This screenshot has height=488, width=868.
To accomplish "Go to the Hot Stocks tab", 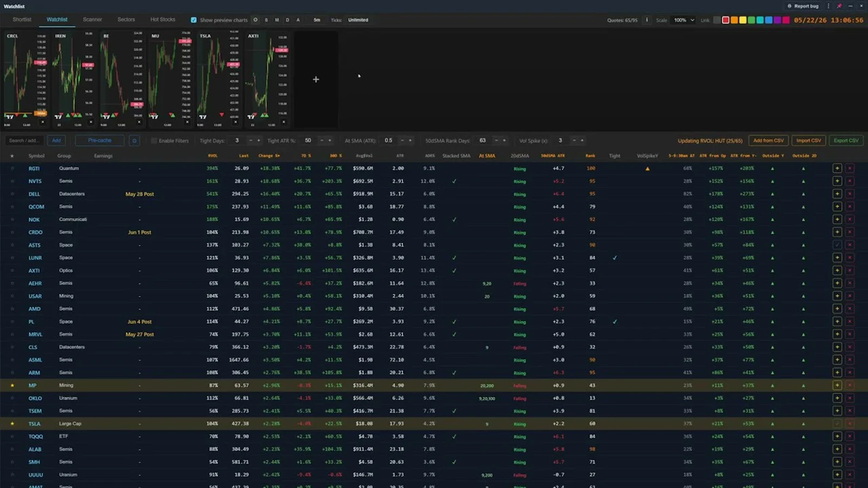I will coord(163,20).
